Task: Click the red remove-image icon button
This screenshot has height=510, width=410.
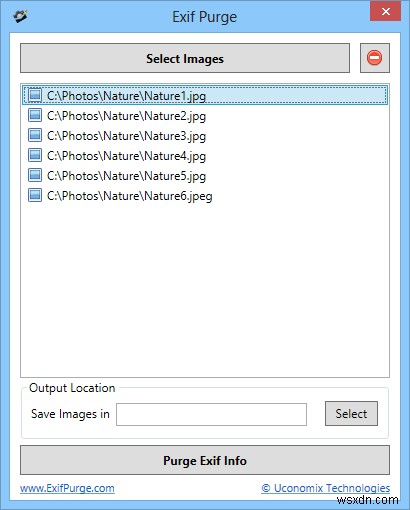Action: (x=375, y=58)
